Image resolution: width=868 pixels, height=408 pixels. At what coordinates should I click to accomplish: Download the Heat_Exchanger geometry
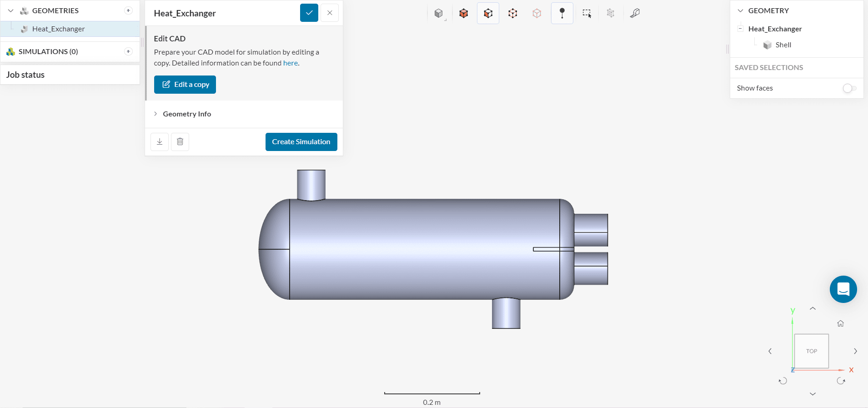coord(160,142)
